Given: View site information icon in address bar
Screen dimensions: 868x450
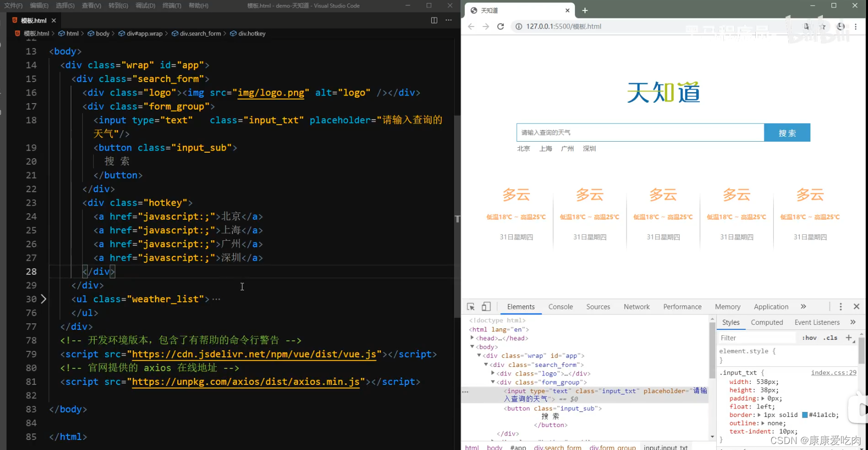Looking at the screenshot, I should [x=519, y=27].
